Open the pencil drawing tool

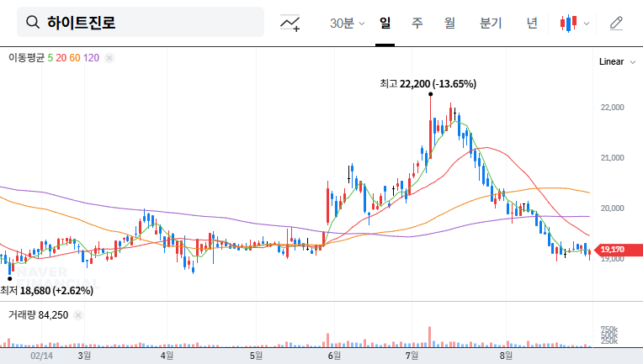pyautogui.click(x=616, y=24)
